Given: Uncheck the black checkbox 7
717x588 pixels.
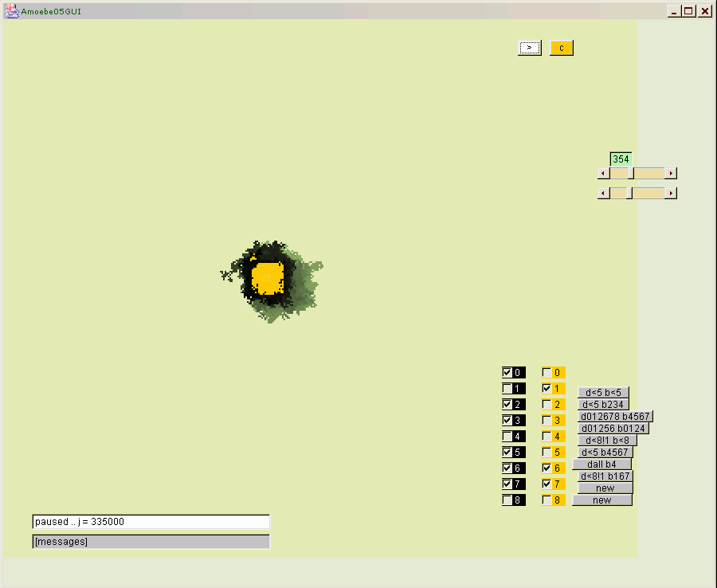Looking at the screenshot, I should (x=507, y=484).
